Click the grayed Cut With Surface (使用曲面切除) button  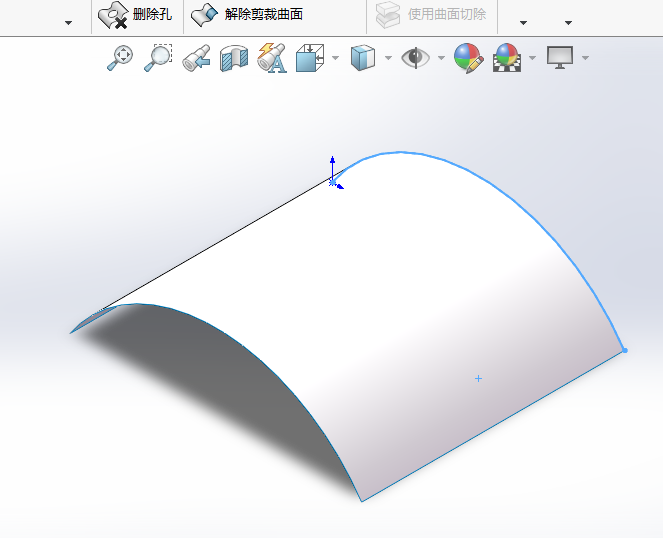click(x=431, y=15)
